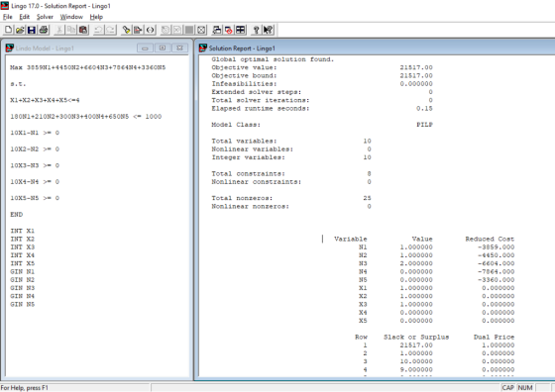
Task: Click the grayed Solution toolbar icon
Action: pyautogui.click(x=177, y=30)
